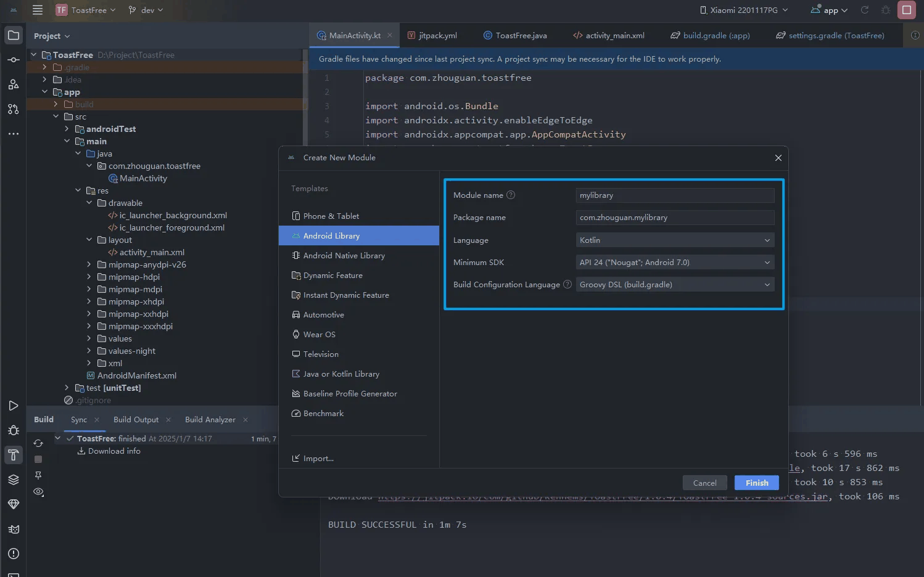
Task: Click the rerun icon in top toolbar
Action: click(x=865, y=10)
